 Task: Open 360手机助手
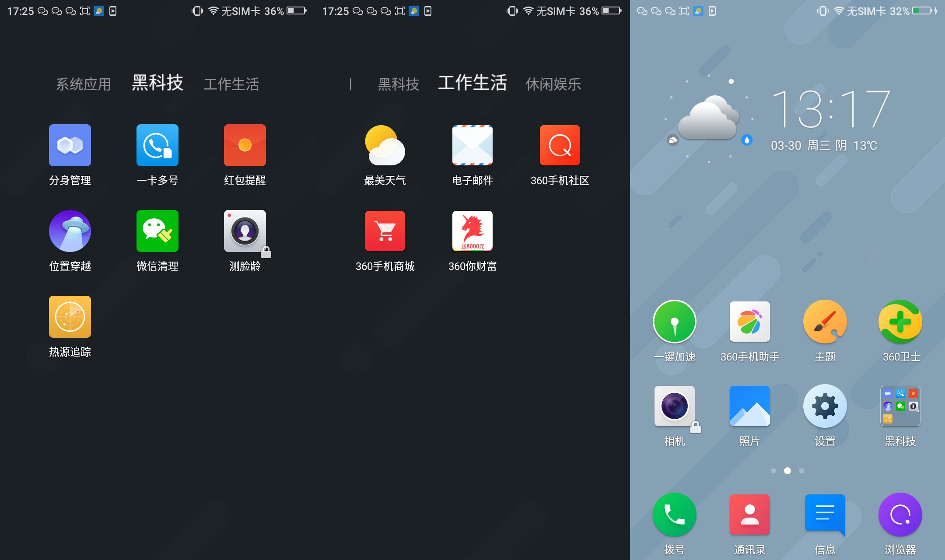(749, 321)
